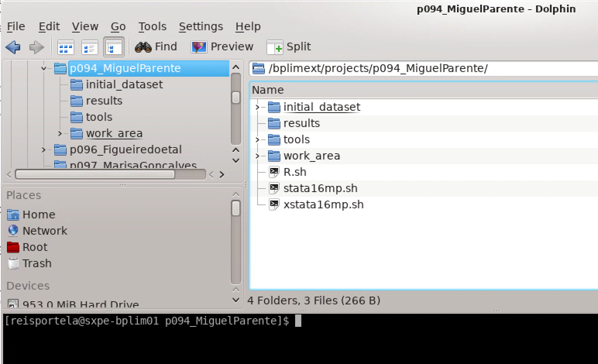Screen dimensions: 598x364
Task: Expand initial_dataset in the file list
Action: [258, 107]
